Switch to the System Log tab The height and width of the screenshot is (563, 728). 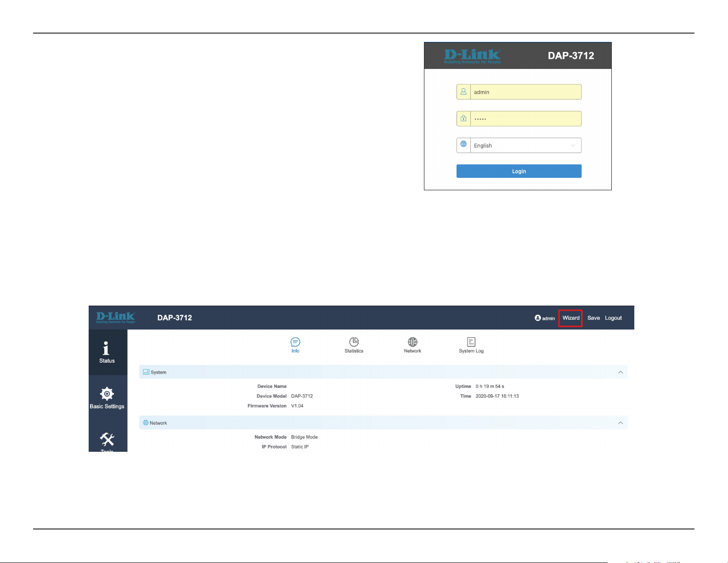(471, 345)
